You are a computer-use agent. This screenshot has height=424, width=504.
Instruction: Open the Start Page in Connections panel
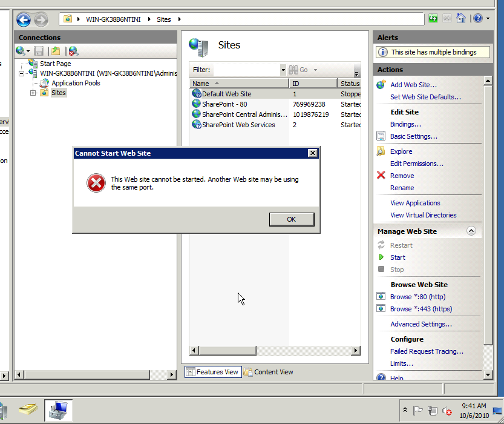(x=55, y=63)
